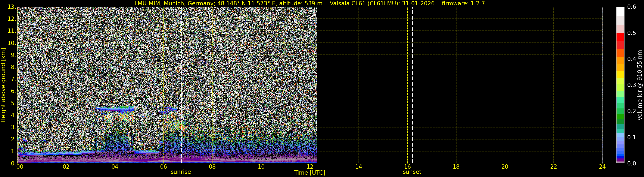
Task: Click the 'volume ldr @ 910.55 nm' colorbar label
Action: coord(640,85)
